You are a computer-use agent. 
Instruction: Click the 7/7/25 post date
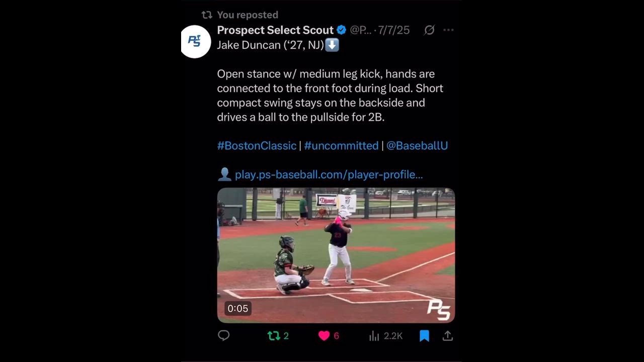click(394, 30)
